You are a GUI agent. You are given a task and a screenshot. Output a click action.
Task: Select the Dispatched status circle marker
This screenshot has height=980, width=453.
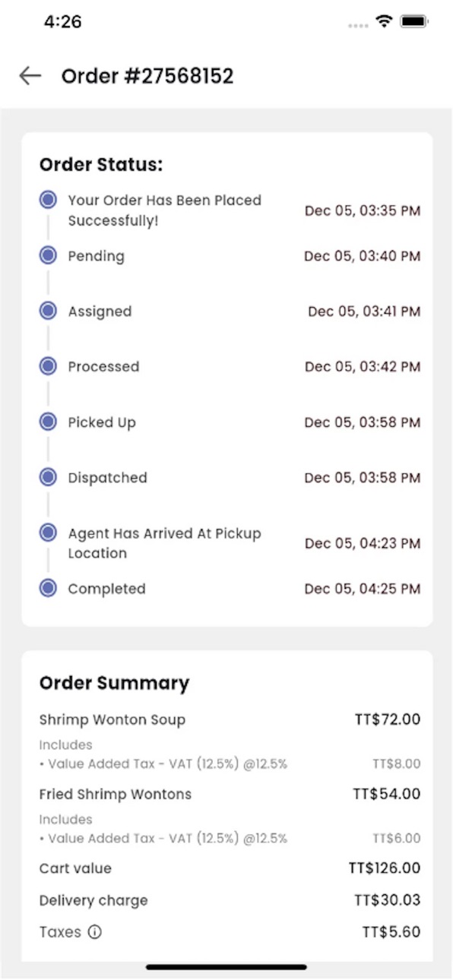(x=48, y=477)
